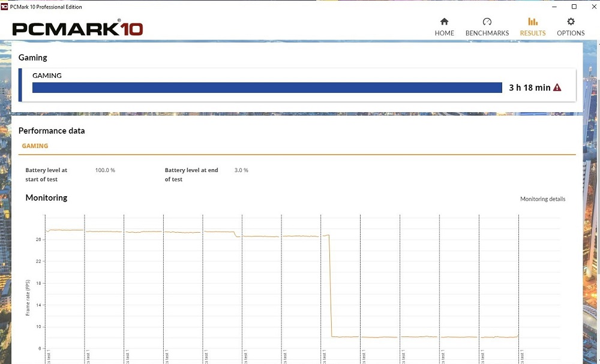Click the Gaming section heading
Screen dimensions: 600x364
click(x=33, y=58)
